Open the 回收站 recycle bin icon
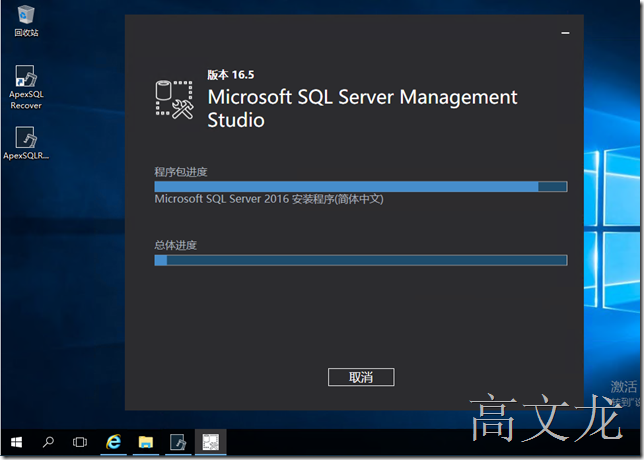The height and width of the screenshot is (460, 644). pos(26,21)
